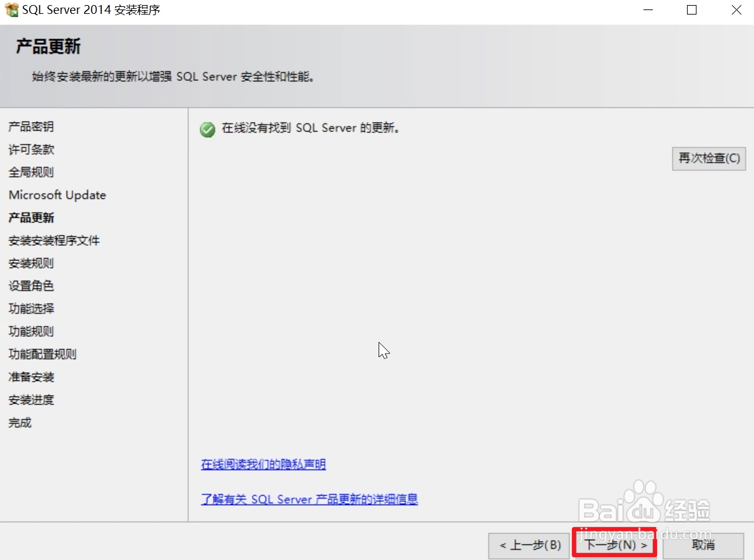Image resolution: width=754 pixels, height=560 pixels.
Task: Select the 安装规则 step
Action: pyautogui.click(x=30, y=263)
